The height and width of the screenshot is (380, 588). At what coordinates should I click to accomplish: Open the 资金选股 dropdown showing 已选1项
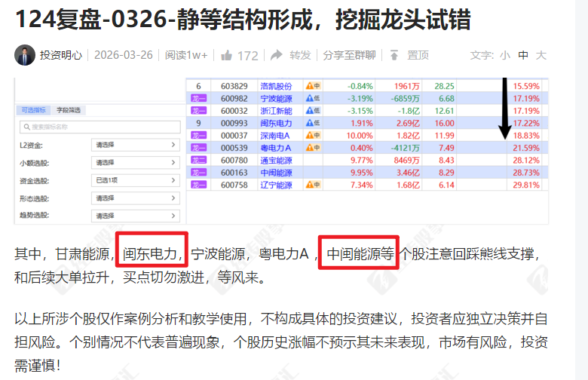point(134,181)
